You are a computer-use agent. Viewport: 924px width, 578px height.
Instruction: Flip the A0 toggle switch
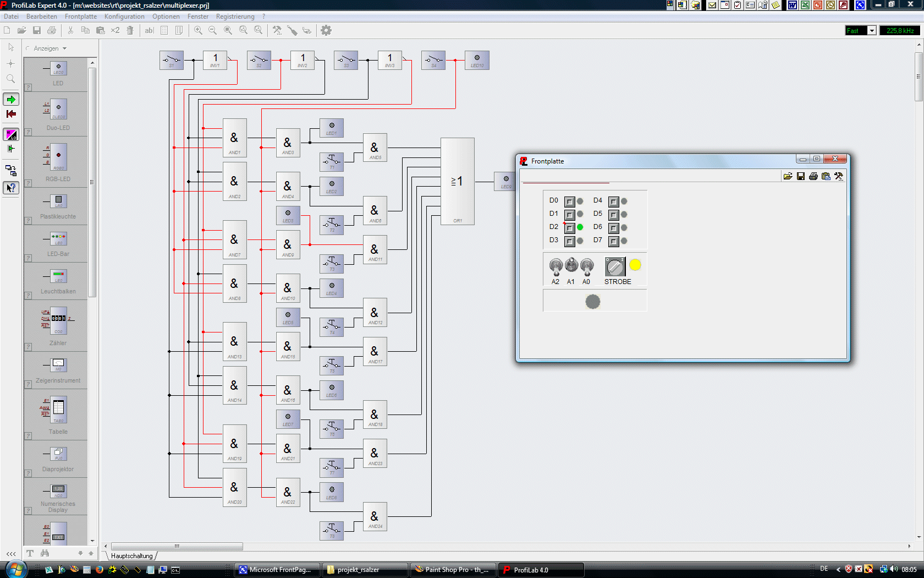tap(587, 266)
